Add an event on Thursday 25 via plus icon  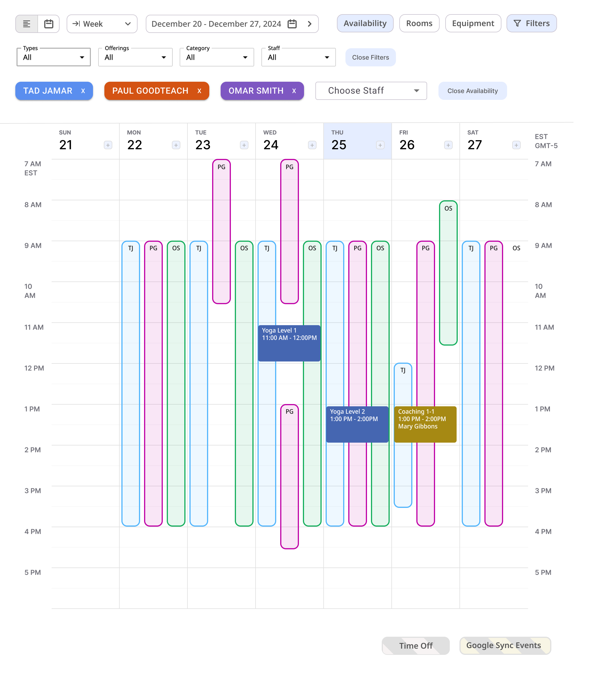tap(380, 145)
